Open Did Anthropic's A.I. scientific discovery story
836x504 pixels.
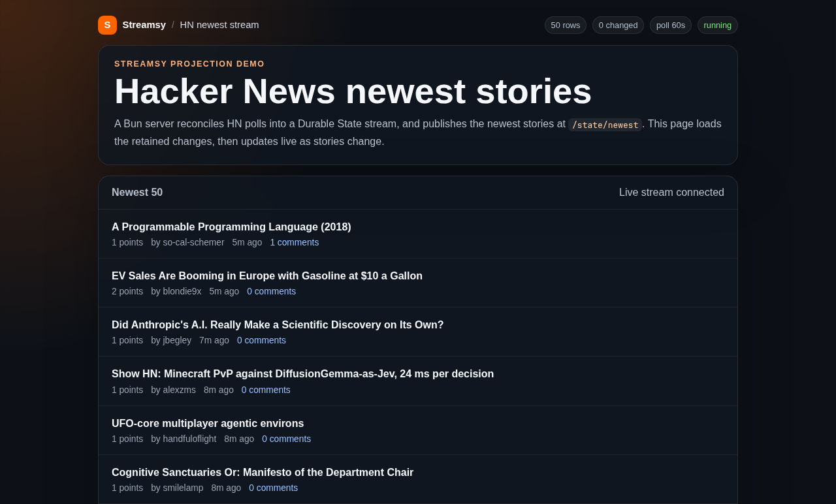[278, 325]
